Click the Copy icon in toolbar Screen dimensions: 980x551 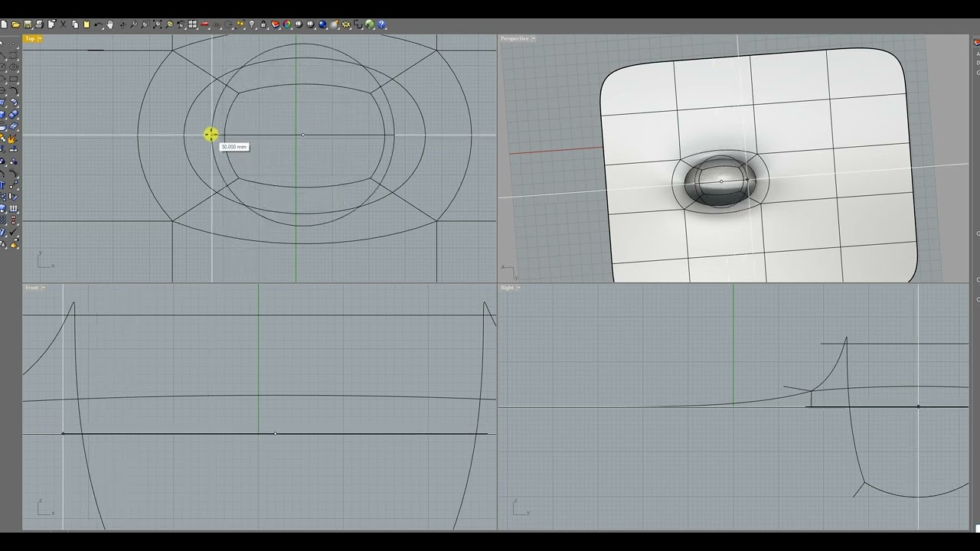(x=75, y=24)
